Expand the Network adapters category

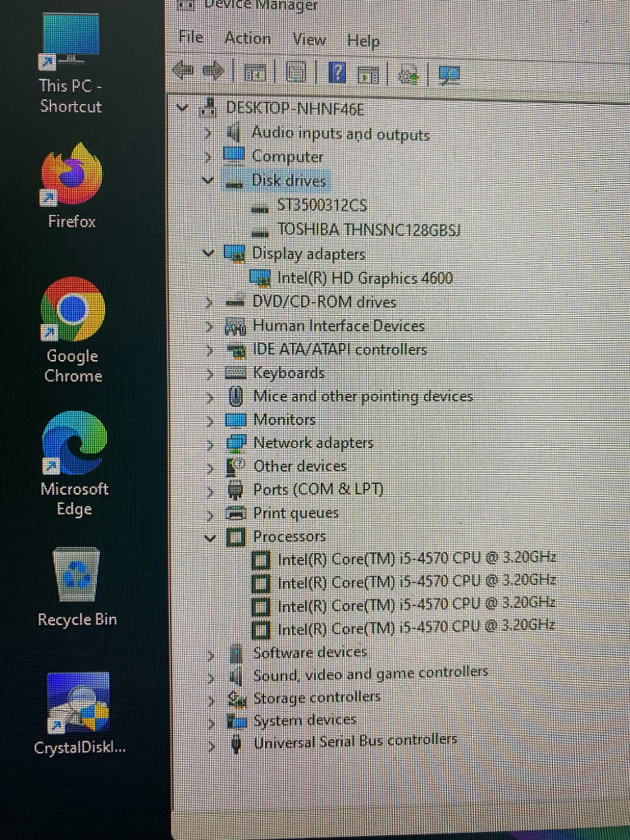210,444
